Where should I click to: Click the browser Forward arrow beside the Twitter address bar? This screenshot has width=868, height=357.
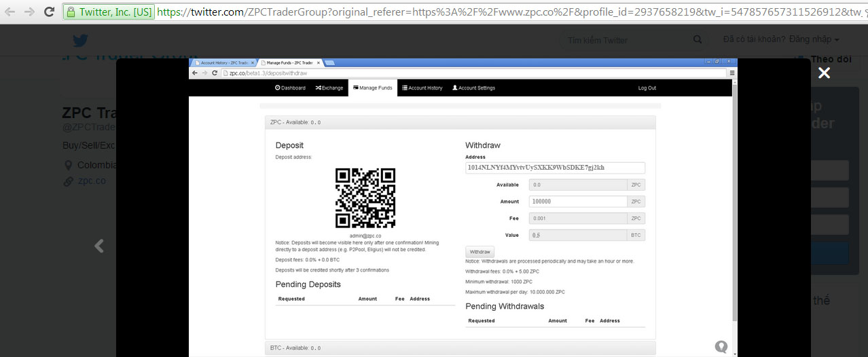pos(29,12)
